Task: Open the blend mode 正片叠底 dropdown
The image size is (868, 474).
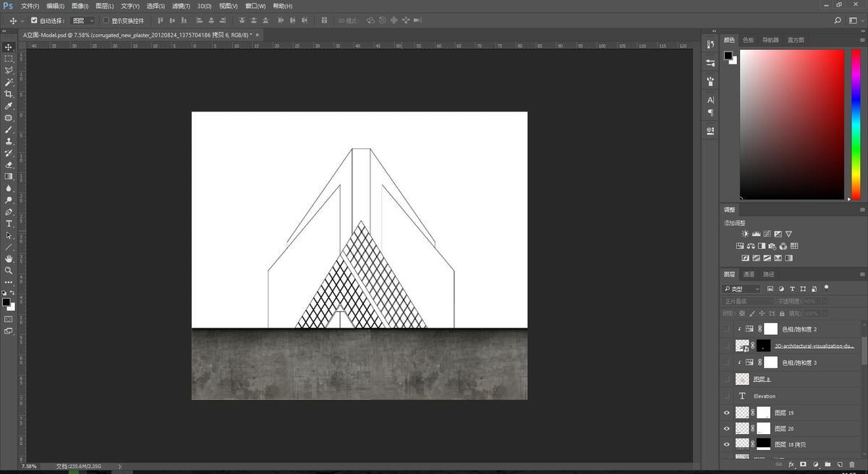Action: 749,301
